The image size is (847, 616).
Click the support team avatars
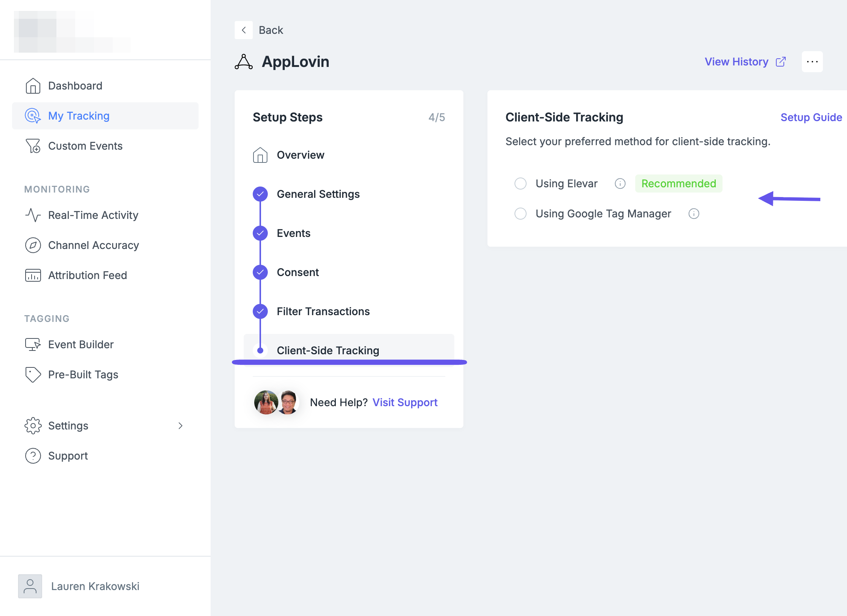click(x=277, y=402)
